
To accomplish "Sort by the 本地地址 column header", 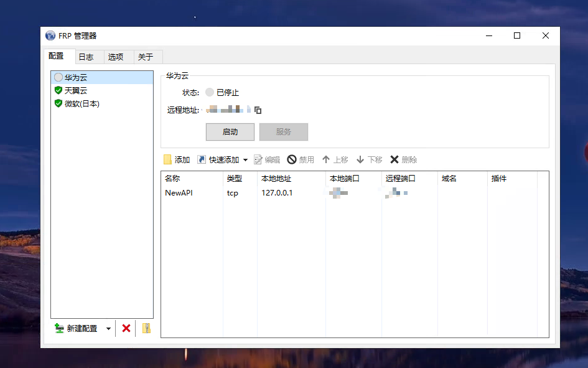I will [x=291, y=179].
